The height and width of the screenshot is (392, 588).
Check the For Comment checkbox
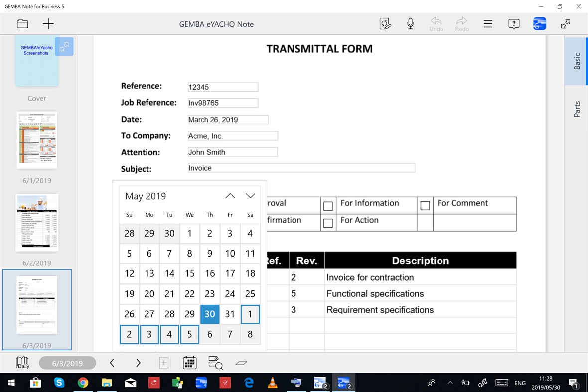point(425,205)
